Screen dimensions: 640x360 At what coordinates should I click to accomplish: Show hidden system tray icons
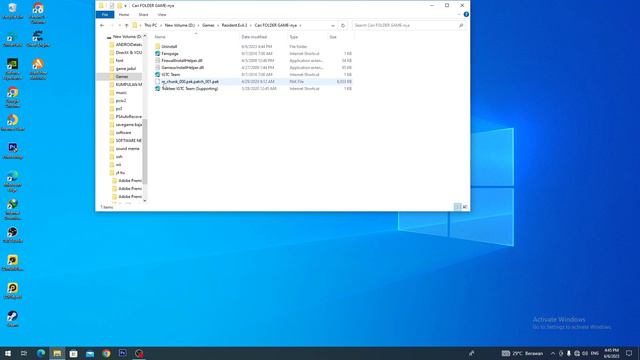(x=553, y=353)
